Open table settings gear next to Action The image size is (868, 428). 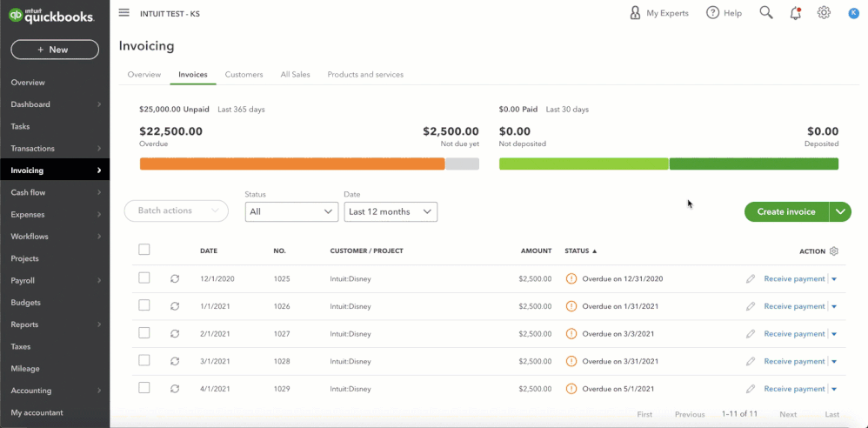coord(834,251)
